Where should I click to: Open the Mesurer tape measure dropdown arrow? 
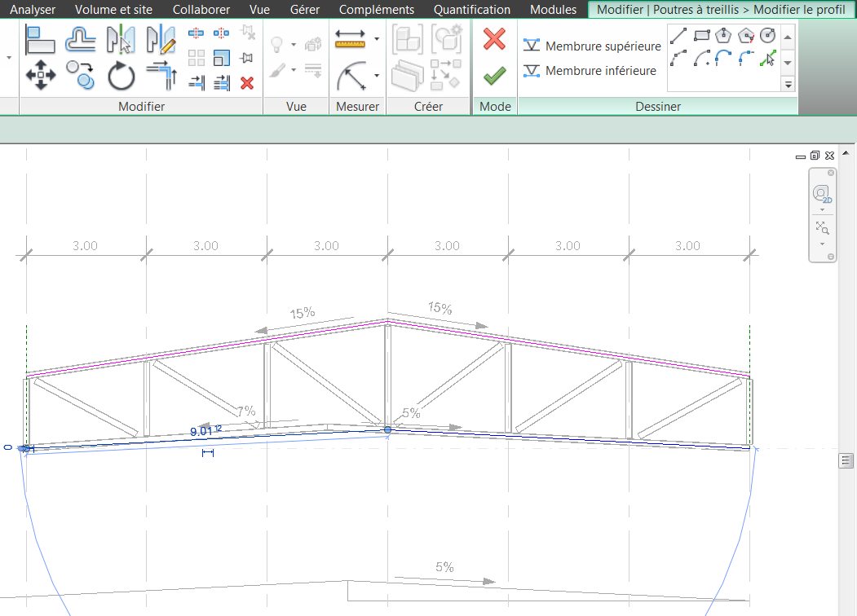pos(375,37)
